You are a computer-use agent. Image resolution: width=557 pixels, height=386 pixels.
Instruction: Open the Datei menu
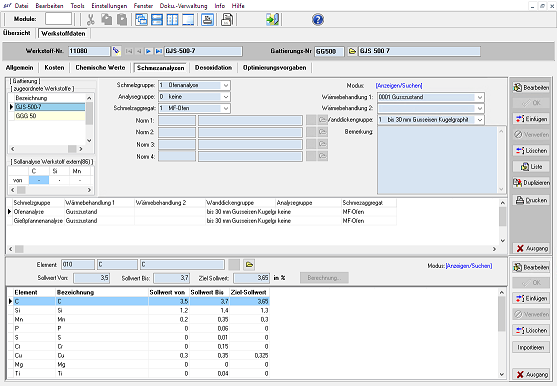click(x=21, y=6)
